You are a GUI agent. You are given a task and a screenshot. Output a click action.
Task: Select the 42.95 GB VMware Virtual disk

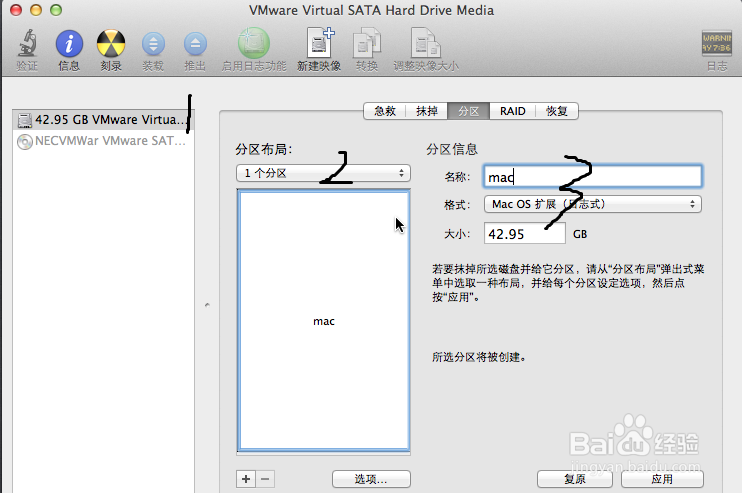pos(103,120)
